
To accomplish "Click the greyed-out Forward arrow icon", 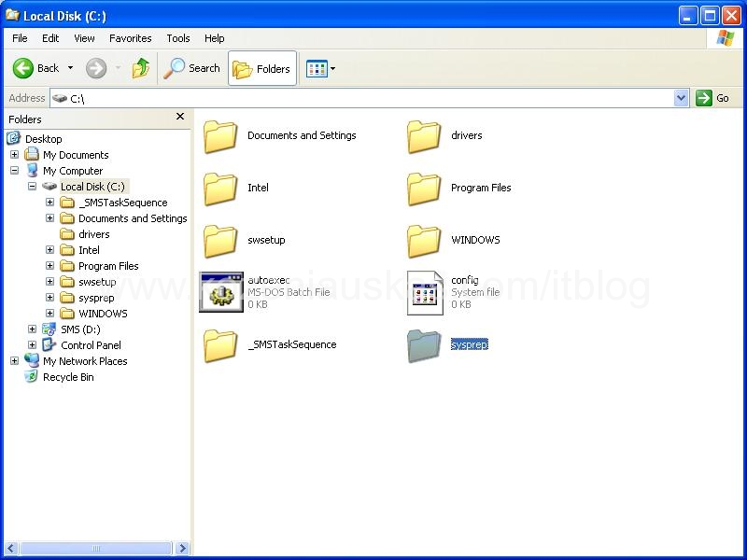I will click(x=96, y=68).
